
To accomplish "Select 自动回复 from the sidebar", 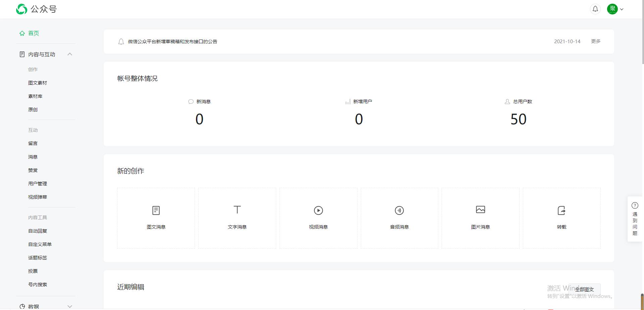I will [x=38, y=231].
